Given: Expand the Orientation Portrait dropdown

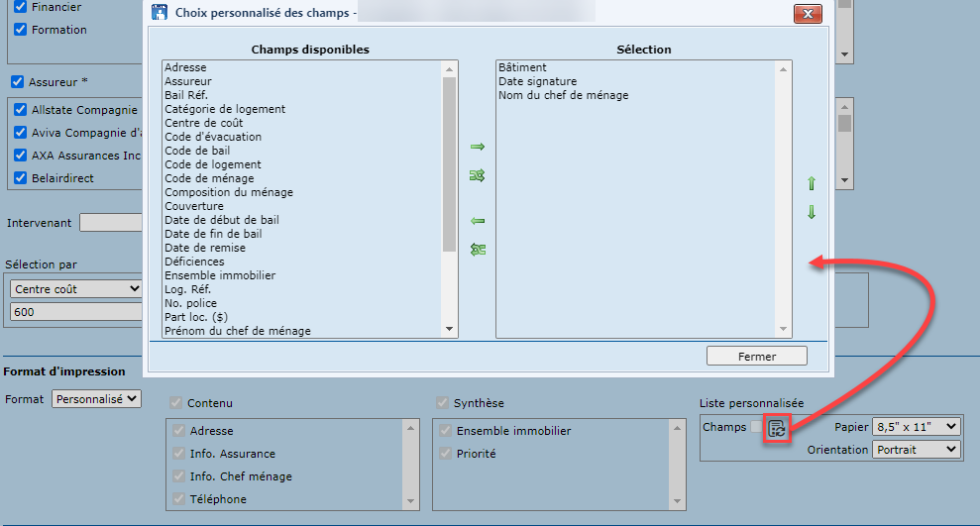Looking at the screenshot, I should (916, 449).
